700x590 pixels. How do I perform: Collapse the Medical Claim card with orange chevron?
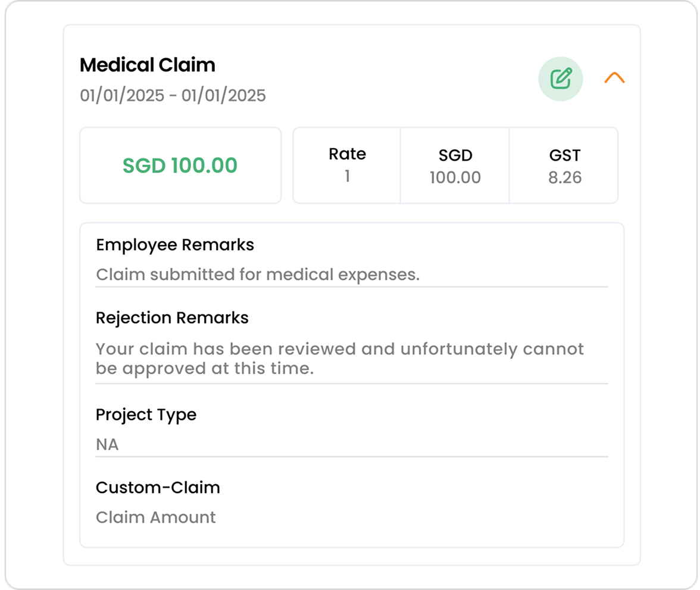614,78
